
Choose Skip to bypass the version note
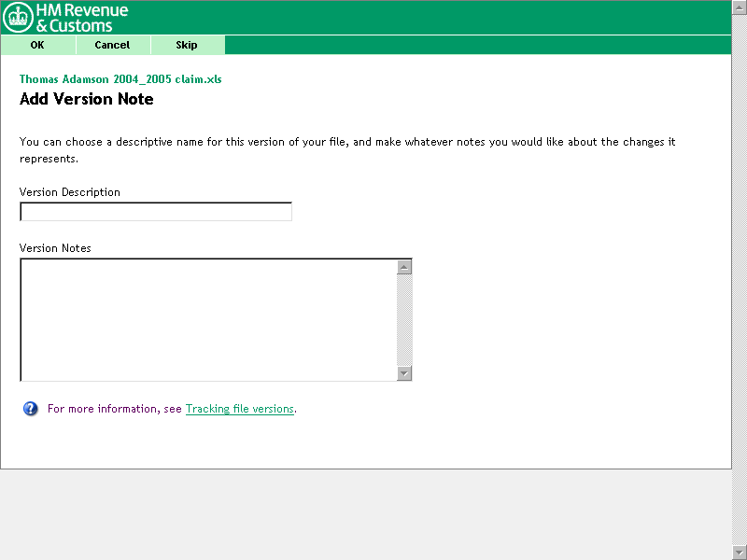point(187,45)
